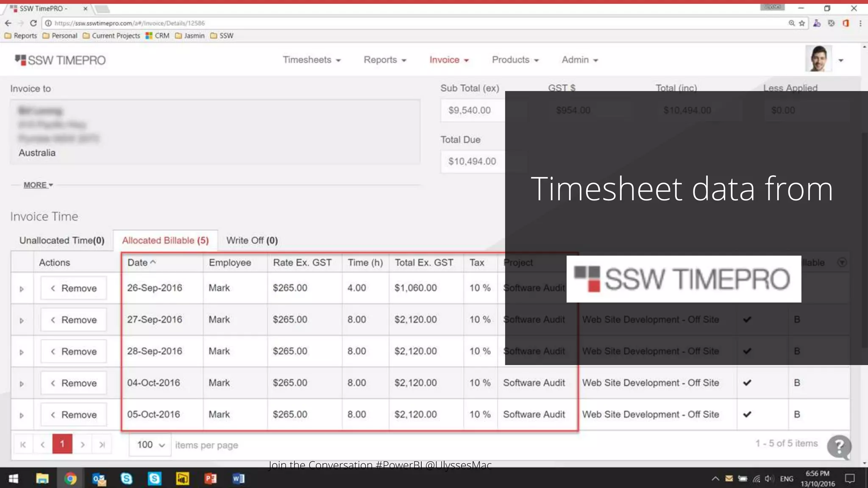Open Outlook from taskbar
The image size is (868, 488).
tap(99, 479)
